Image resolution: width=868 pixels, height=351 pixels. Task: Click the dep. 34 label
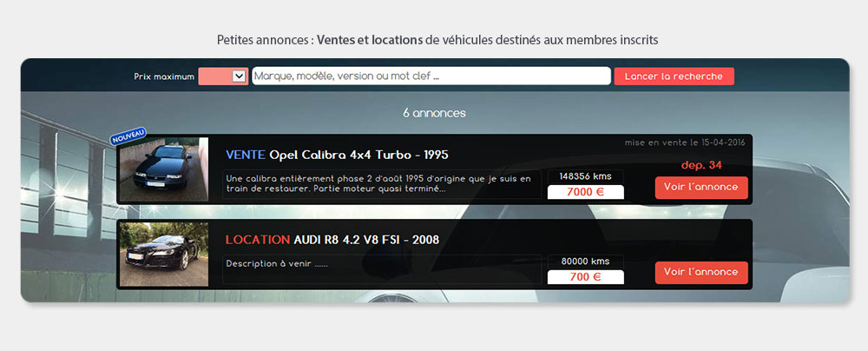pyautogui.click(x=701, y=165)
